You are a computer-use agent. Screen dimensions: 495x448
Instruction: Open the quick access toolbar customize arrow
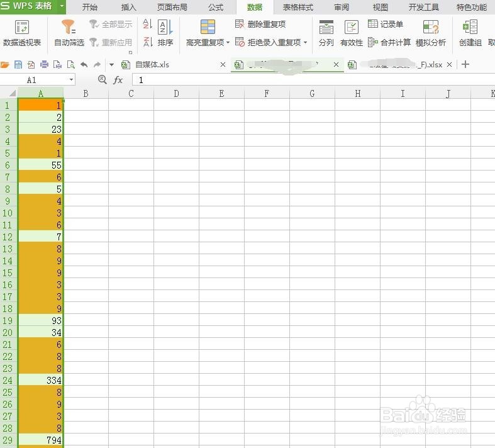point(111,65)
